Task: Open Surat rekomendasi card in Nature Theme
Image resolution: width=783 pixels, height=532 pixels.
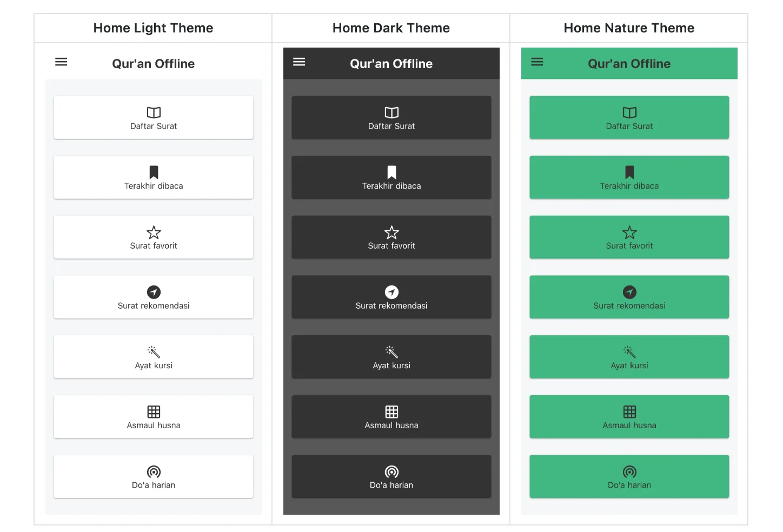Action: 629,297
